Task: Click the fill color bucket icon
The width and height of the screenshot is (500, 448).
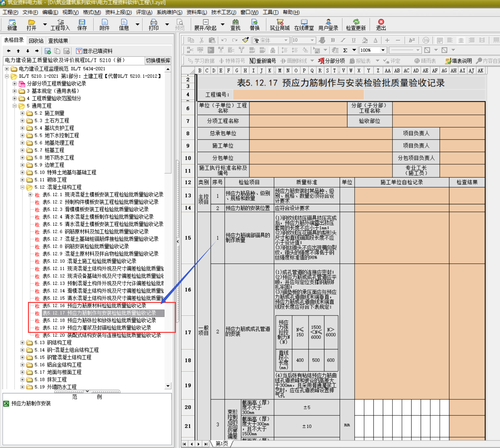Action: (365, 40)
